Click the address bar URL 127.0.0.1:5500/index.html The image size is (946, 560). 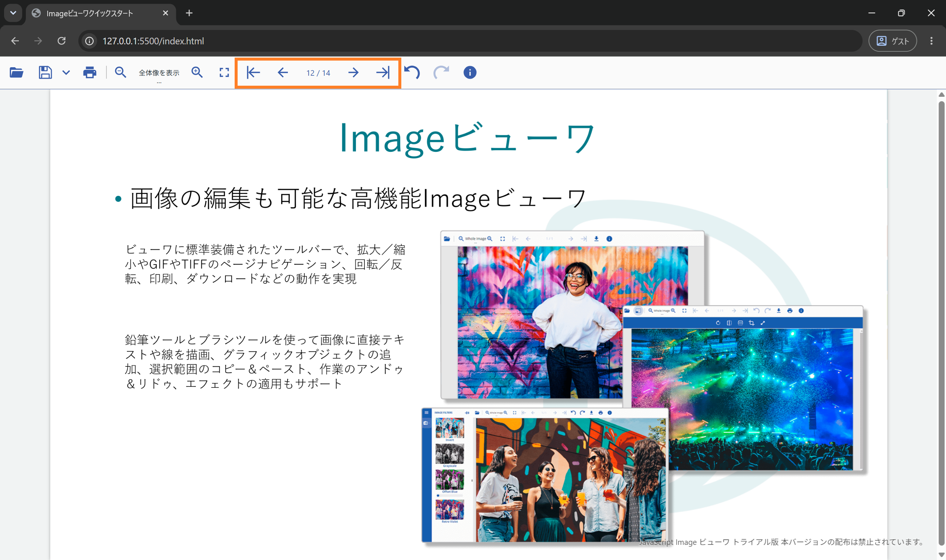(153, 41)
